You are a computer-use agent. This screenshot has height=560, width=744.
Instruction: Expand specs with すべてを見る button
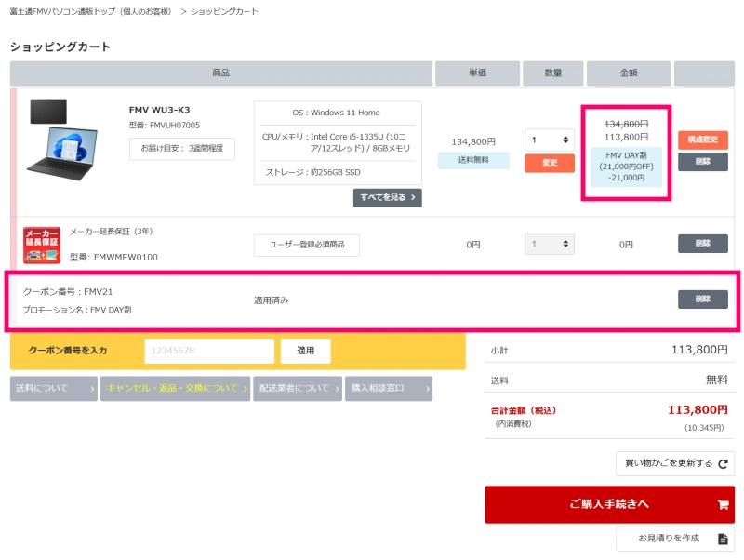pyautogui.click(x=387, y=197)
